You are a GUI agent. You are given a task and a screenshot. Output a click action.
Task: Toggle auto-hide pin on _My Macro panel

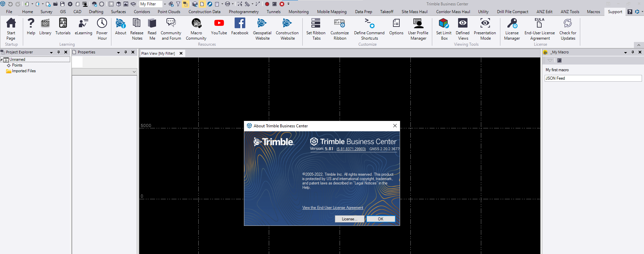pos(633,52)
